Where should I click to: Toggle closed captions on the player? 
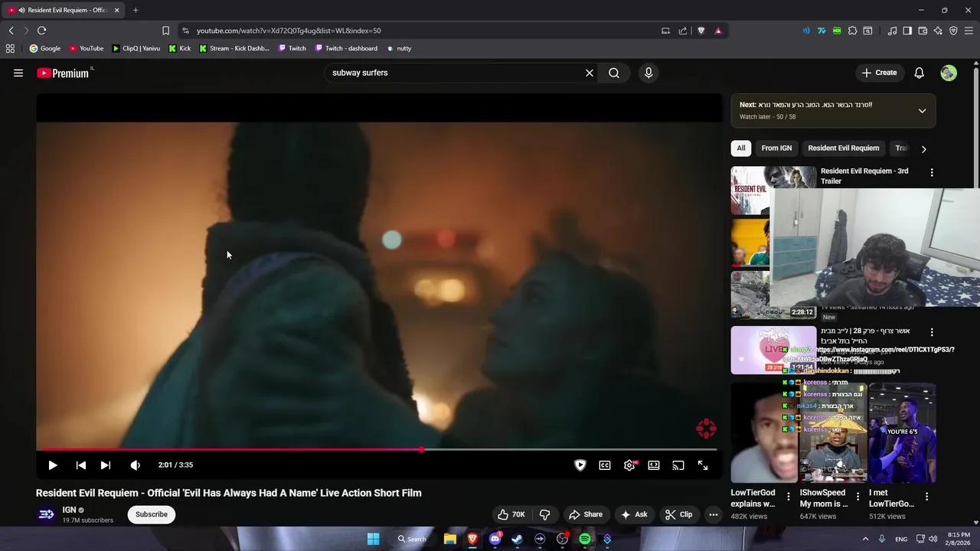click(x=605, y=465)
